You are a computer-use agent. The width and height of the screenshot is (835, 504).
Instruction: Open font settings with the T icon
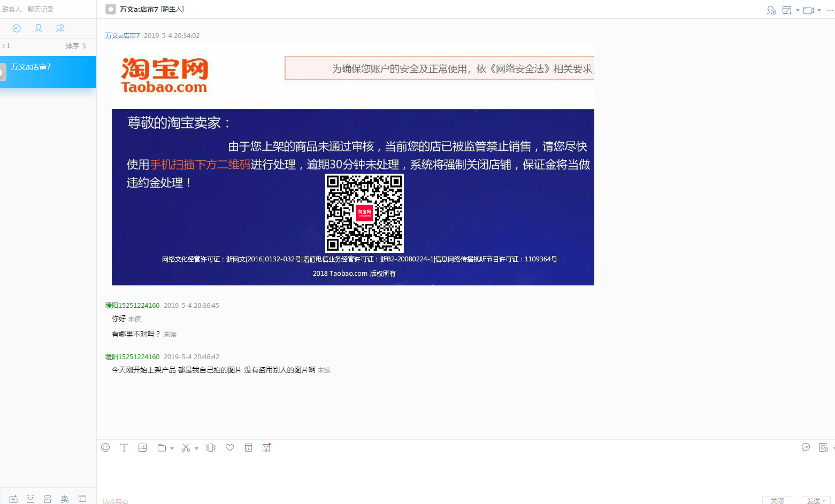coord(124,448)
